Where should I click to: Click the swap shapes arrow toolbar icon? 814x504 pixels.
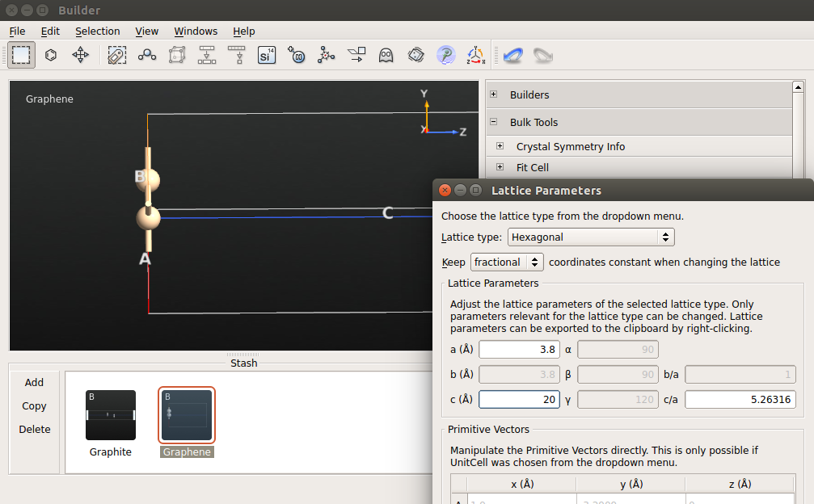click(x=356, y=54)
